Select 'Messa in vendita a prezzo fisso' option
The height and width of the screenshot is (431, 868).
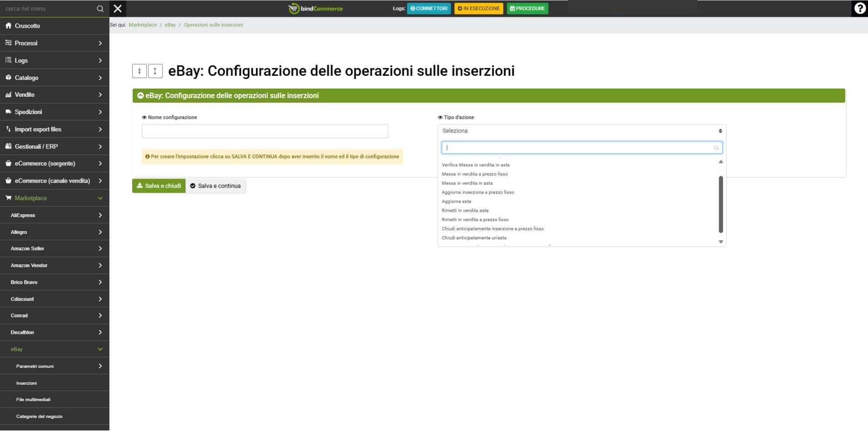(x=475, y=174)
